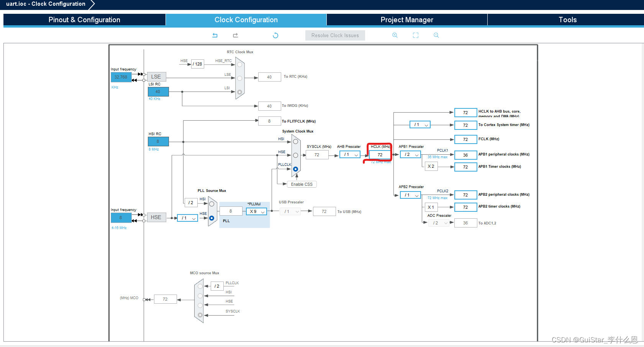The image size is (644, 347).
Task: Open the USB Prescaler dropdown
Action: point(290,211)
